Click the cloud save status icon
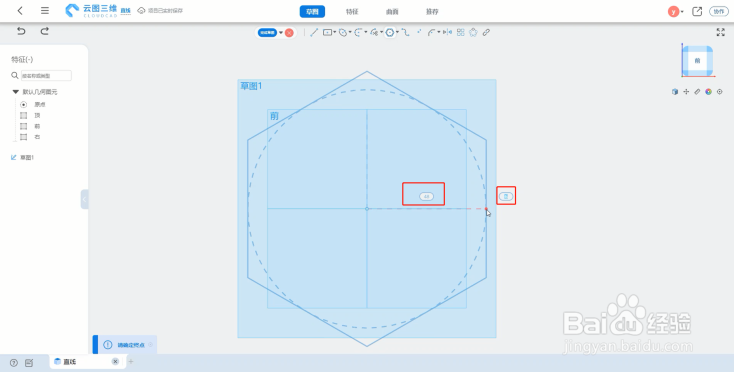734x372 pixels. click(x=141, y=10)
